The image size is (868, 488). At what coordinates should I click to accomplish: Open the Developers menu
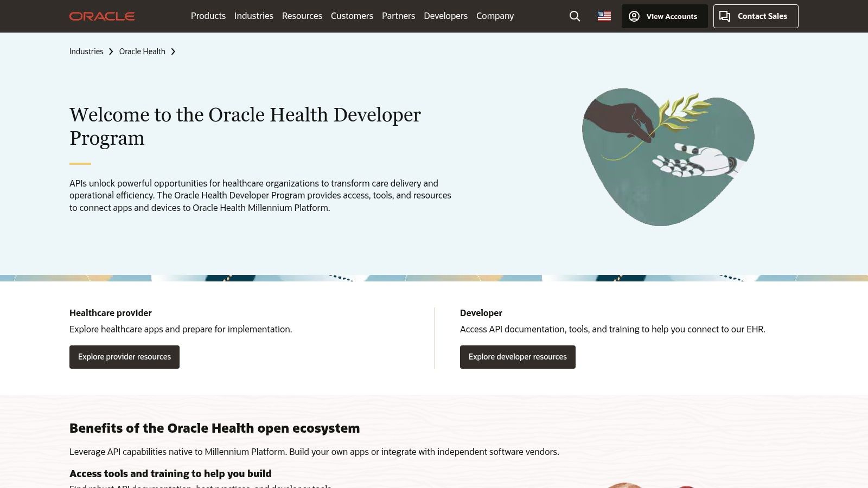click(x=445, y=16)
